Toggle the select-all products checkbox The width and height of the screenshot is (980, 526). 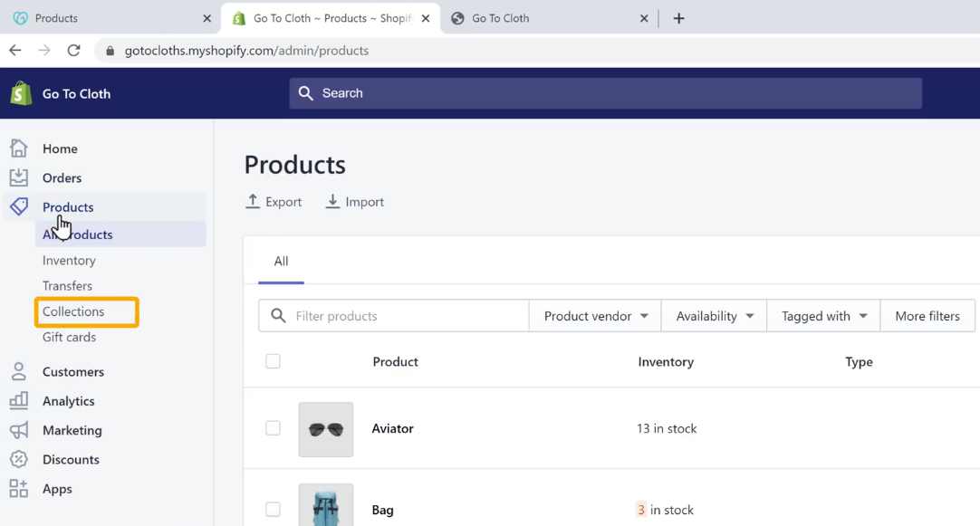pos(274,361)
